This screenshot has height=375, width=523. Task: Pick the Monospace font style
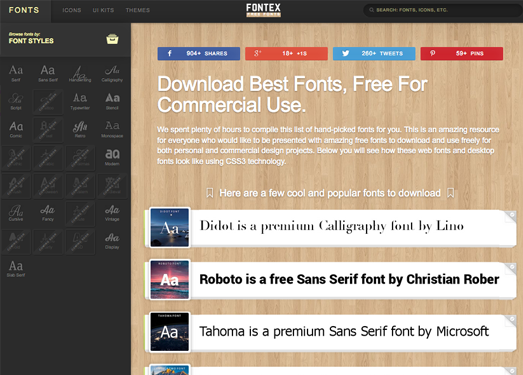(x=112, y=129)
